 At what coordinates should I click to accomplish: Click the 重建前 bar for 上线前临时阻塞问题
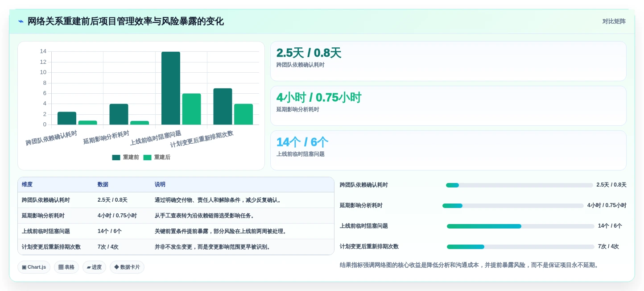(171, 88)
